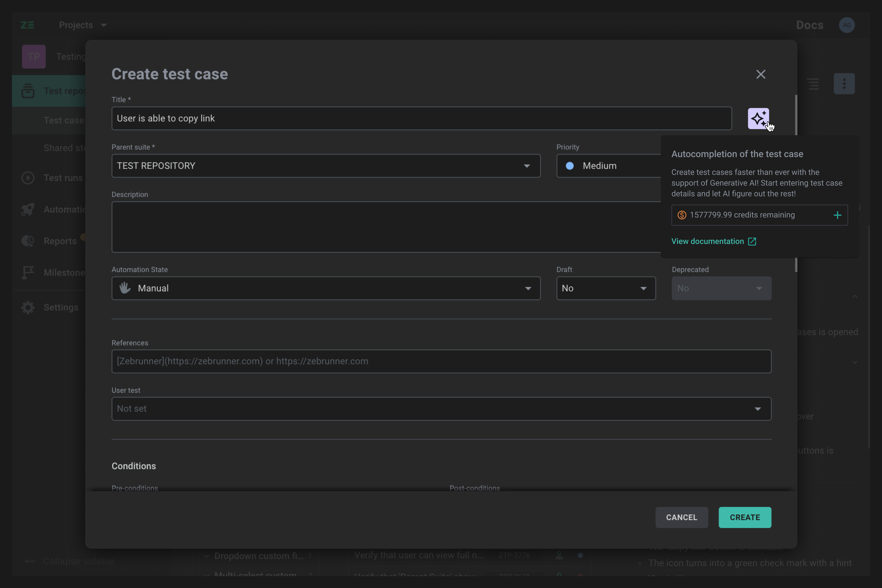This screenshot has width=882, height=588.
Task: Click the AG user avatar
Action: click(x=847, y=25)
